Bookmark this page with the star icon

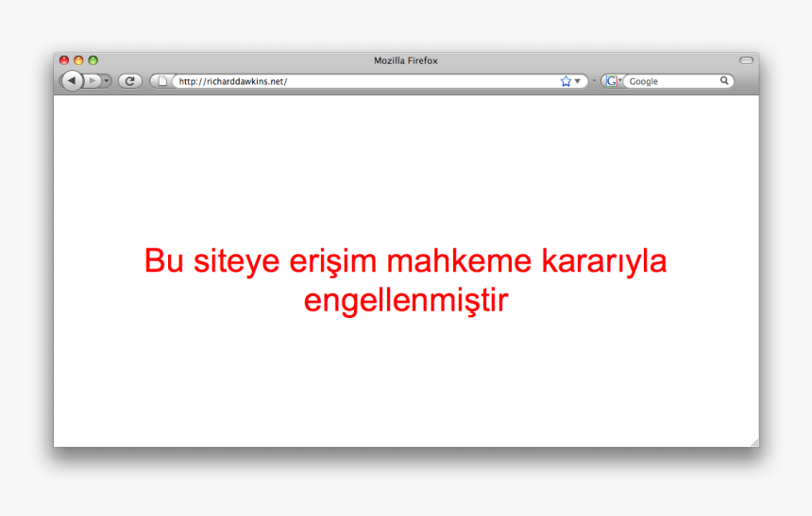pos(566,81)
